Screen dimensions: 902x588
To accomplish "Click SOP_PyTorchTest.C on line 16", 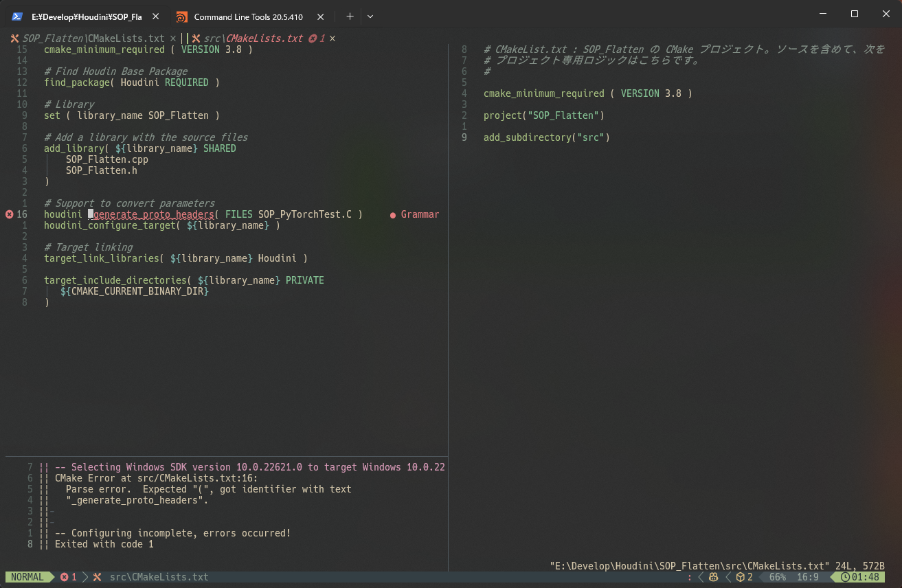I will [x=305, y=214].
